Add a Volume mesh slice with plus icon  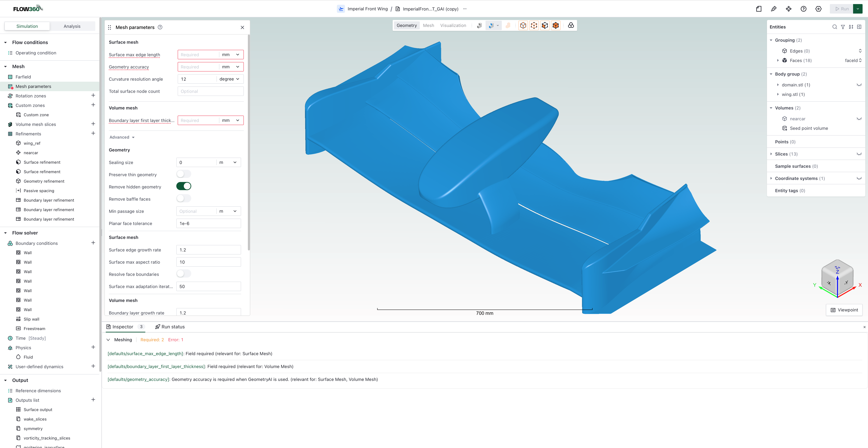(93, 124)
